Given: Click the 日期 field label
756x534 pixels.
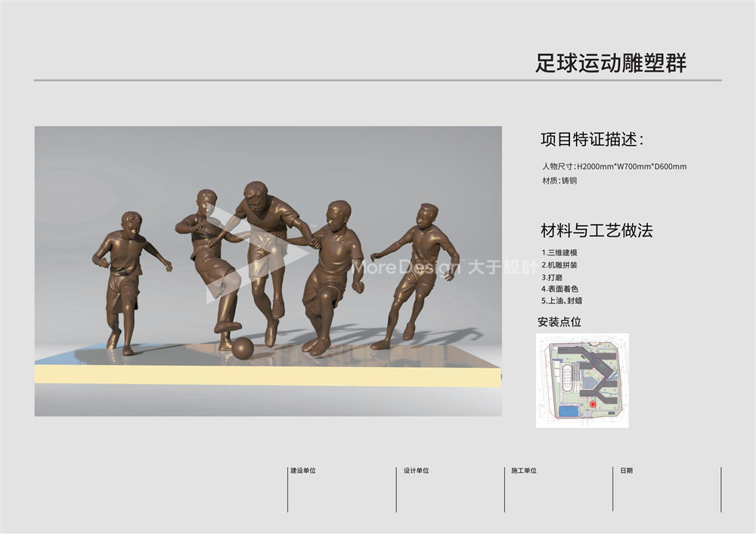Looking at the screenshot, I should click(x=626, y=471).
